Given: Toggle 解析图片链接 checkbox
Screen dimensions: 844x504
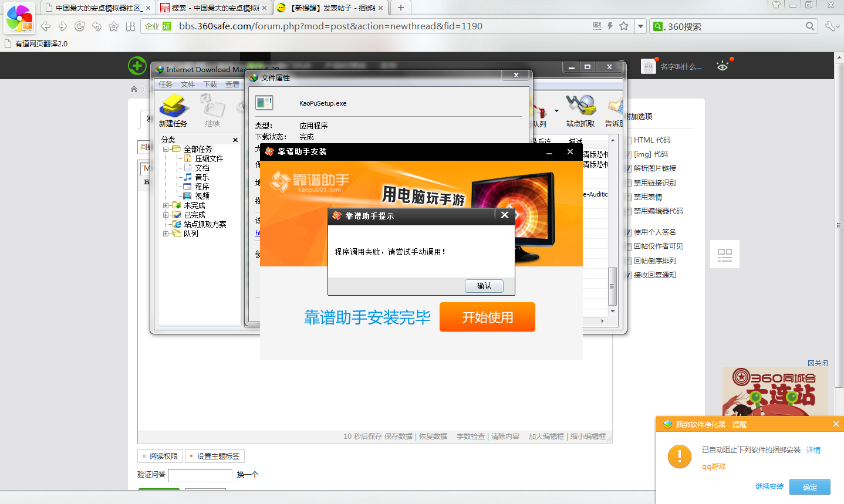Looking at the screenshot, I should click(629, 168).
